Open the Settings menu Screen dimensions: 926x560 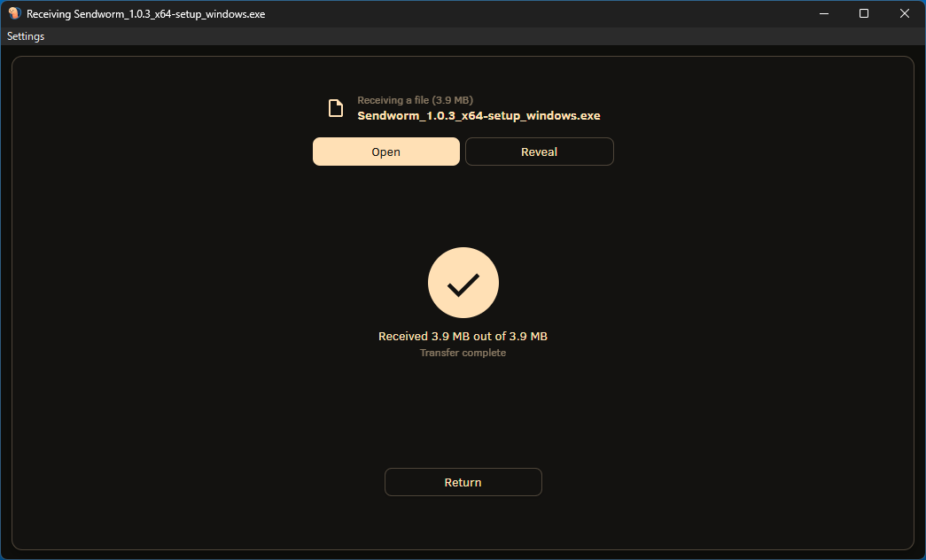pos(26,36)
